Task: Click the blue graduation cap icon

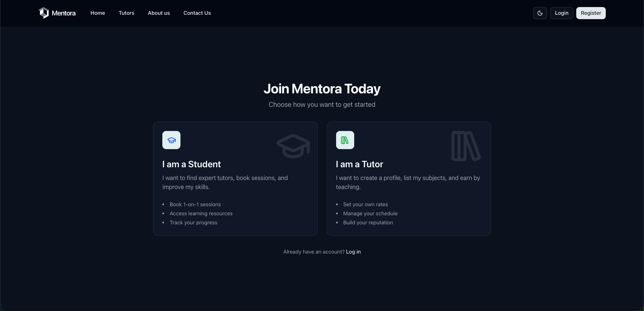Action: [x=171, y=140]
